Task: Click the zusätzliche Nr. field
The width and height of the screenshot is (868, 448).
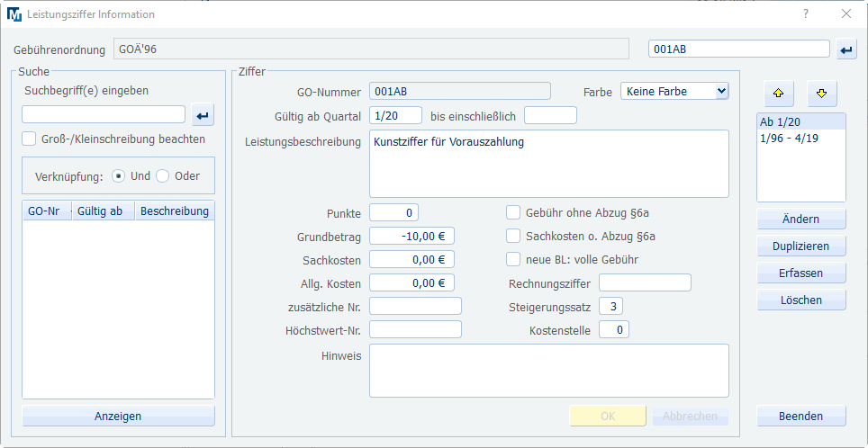Action: pos(415,306)
